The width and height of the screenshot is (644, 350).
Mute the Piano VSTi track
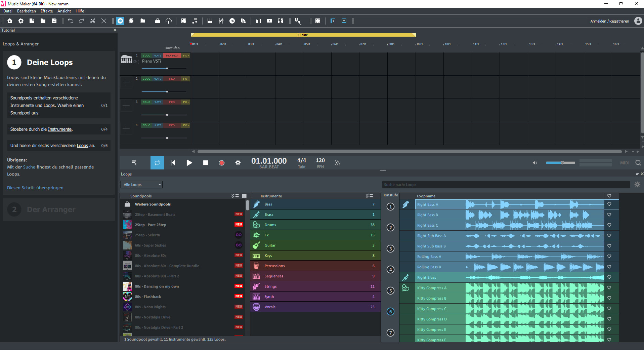157,55
